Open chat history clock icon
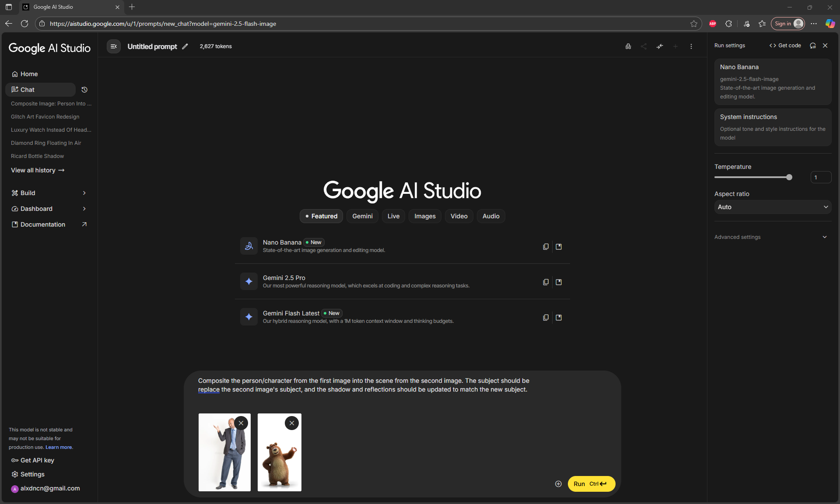This screenshot has height=504, width=840. 84,90
